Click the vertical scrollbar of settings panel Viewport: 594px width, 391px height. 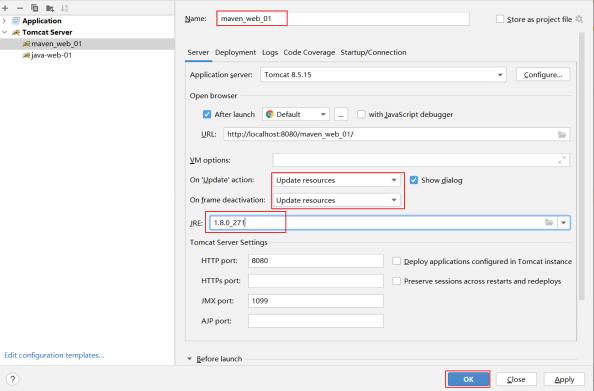pos(581,167)
